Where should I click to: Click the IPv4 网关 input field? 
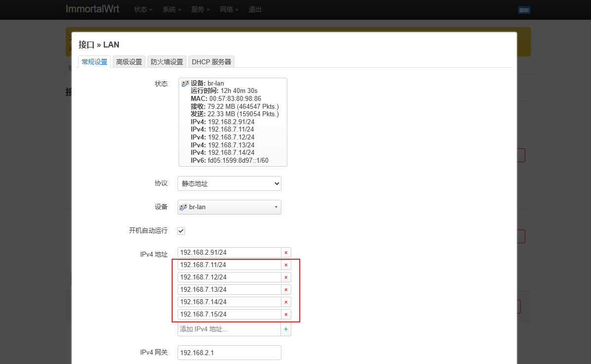(229, 353)
